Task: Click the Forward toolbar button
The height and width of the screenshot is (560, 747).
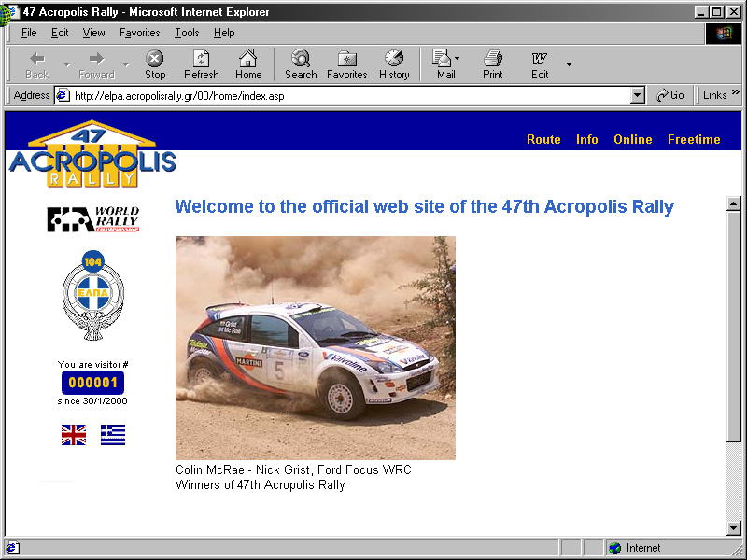Action: tap(97, 64)
